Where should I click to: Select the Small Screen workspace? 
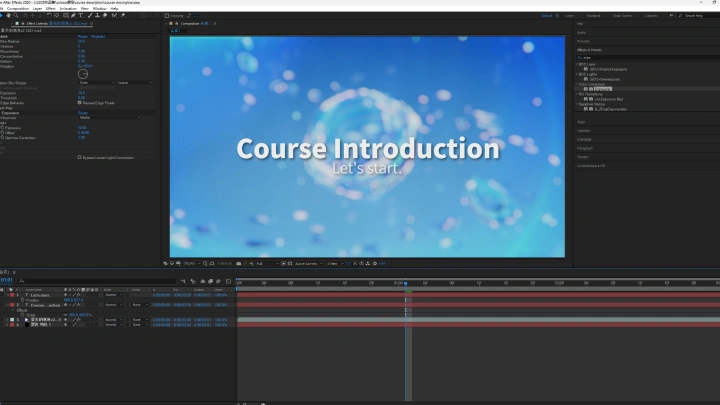(622, 16)
